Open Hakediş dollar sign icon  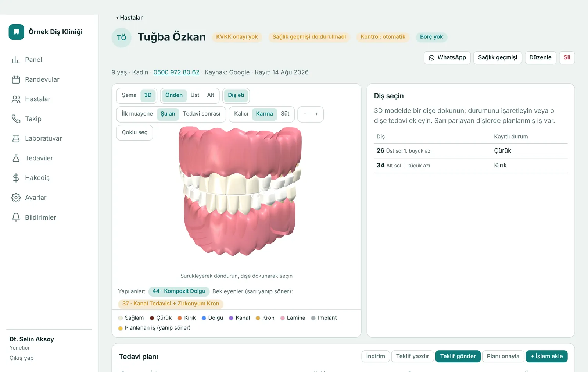click(x=16, y=178)
